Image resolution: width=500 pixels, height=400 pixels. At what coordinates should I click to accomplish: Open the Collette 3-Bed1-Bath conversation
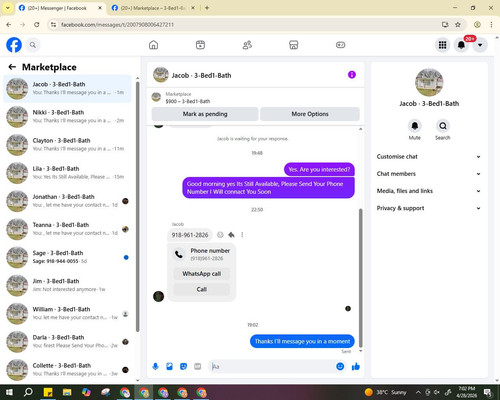(67, 370)
